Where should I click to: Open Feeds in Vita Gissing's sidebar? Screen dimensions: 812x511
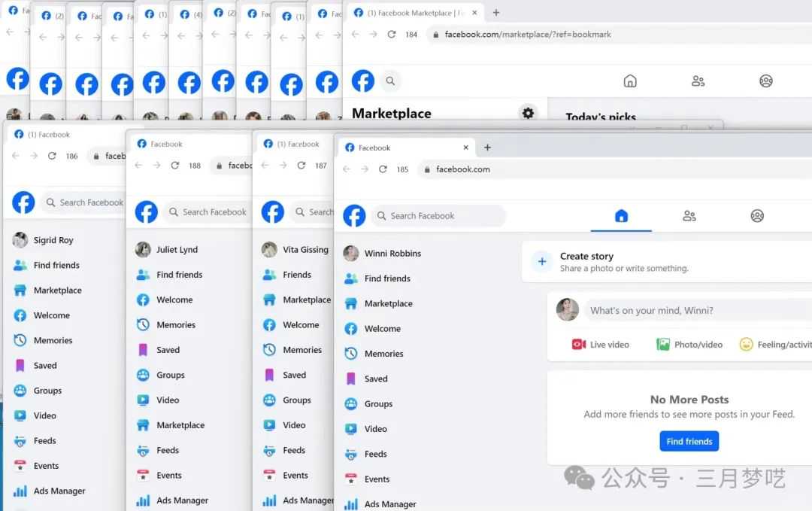click(283, 450)
